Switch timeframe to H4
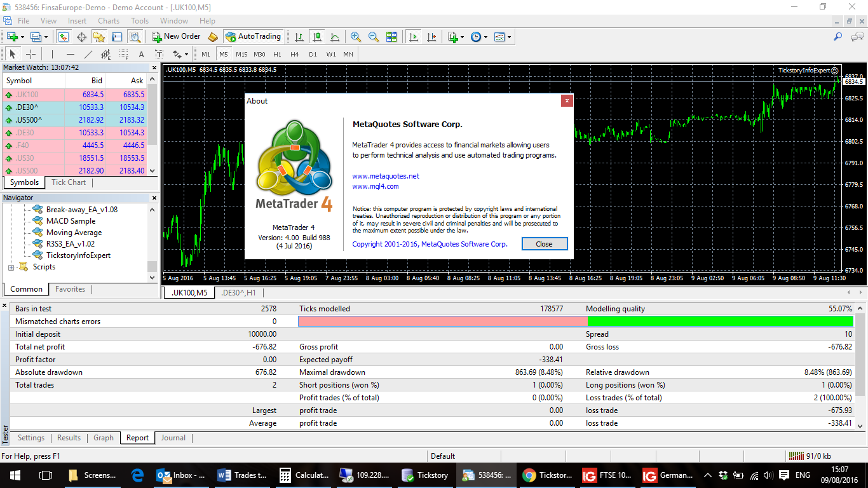868x488 pixels. pos(295,54)
